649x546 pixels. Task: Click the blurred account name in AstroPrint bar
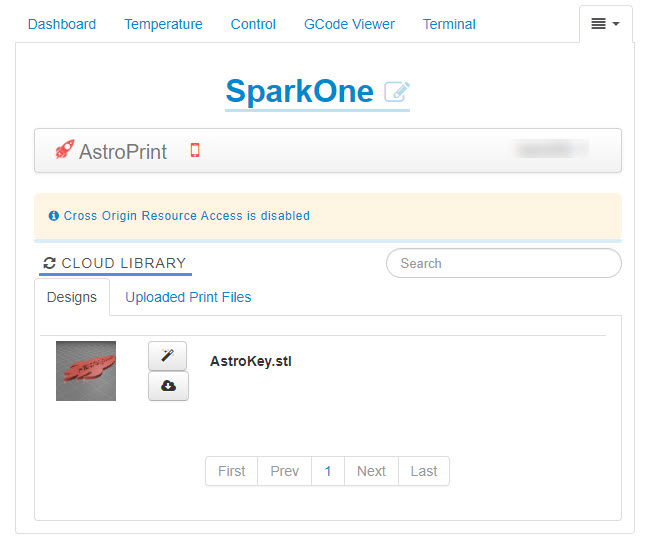550,149
